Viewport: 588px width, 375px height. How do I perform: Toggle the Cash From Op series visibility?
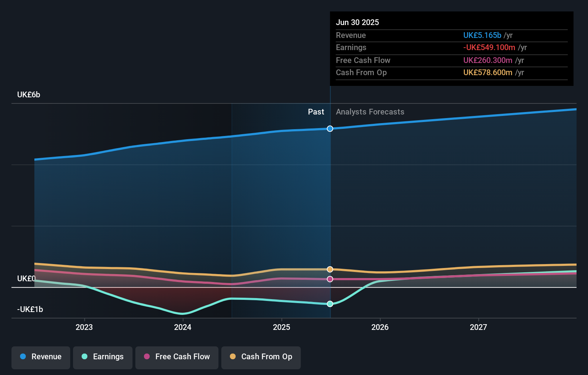(261, 357)
